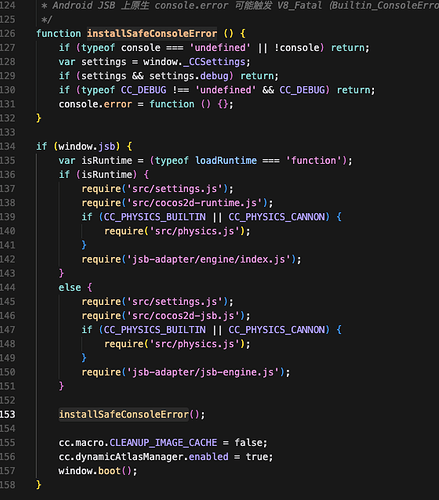The image size is (439, 500).
Task: Click the 'src/settings.js' string on line 137
Action: [x=175, y=189]
